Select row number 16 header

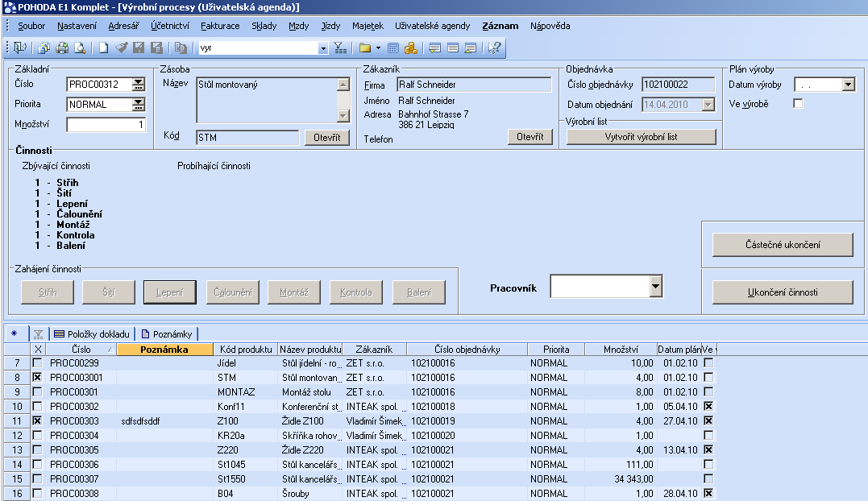pyautogui.click(x=17, y=493)
